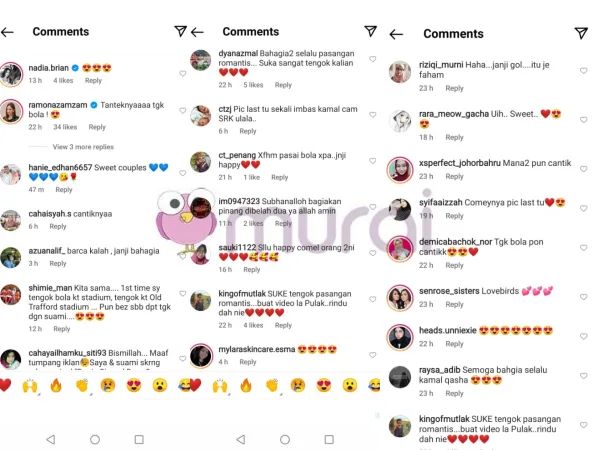Image resolution: width=600 pixels, height=450 pixels.
Task: Expand View 3 more replies
Action: click(x=83, y=147)
